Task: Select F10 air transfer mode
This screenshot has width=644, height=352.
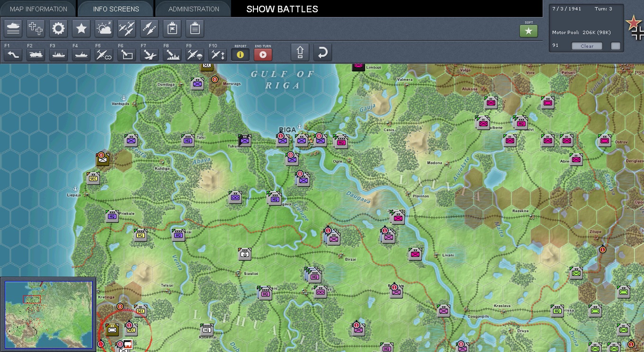Action: click(x=217, y=54)
